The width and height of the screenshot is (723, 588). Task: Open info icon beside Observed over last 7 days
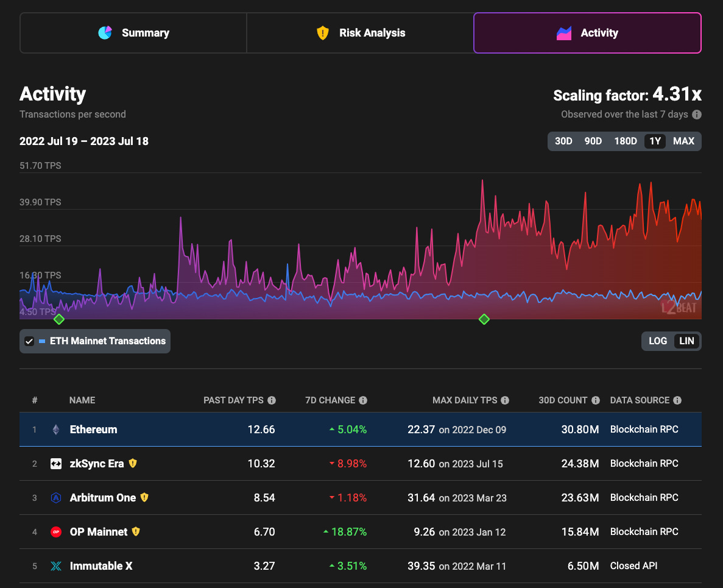click(x=697, y=115)
